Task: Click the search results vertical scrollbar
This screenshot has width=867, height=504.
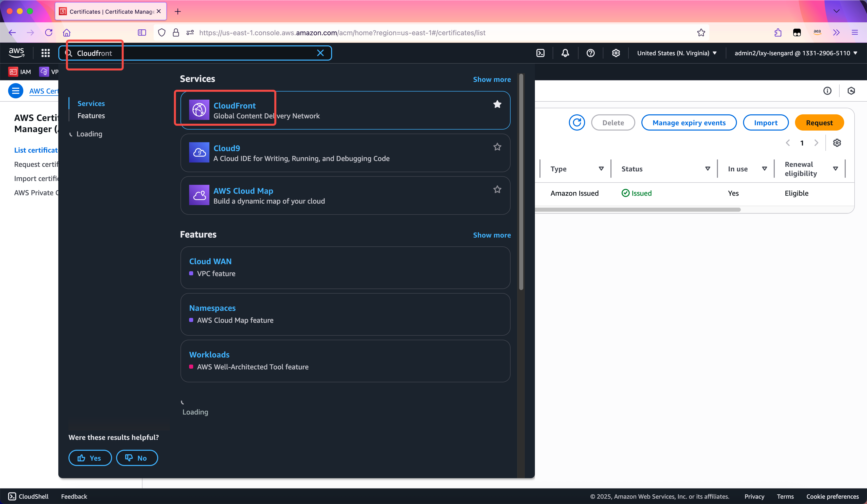Action: 521,182
